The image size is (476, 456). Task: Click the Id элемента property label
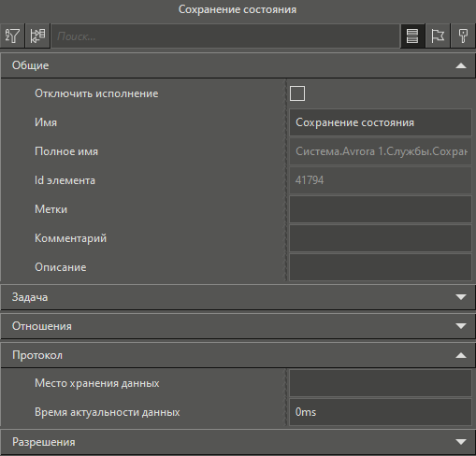pyautogui.click(x=65, y=180)
